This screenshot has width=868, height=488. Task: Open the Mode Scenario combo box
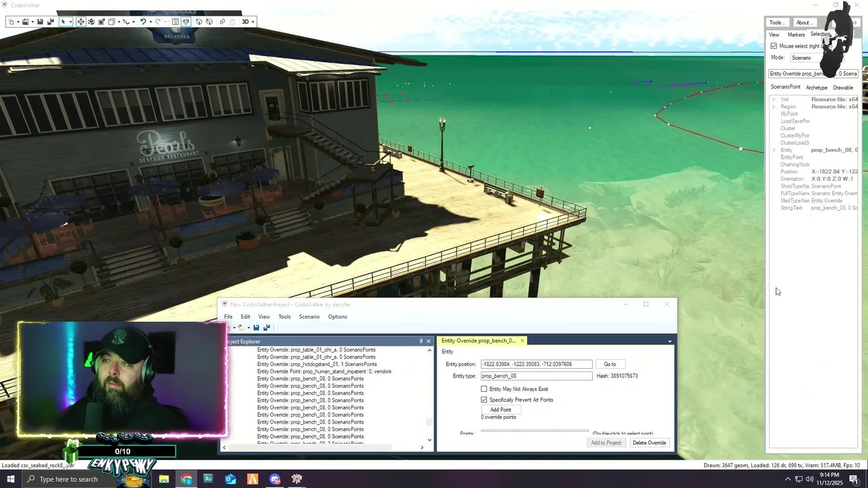[x=817, y=58]
